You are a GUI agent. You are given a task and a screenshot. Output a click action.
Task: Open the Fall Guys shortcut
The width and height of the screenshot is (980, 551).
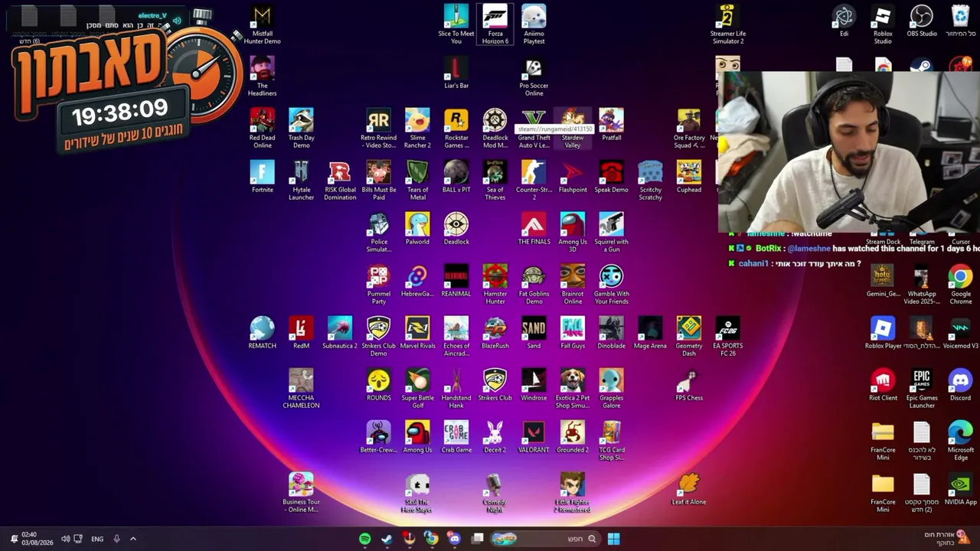coord(573,333)
